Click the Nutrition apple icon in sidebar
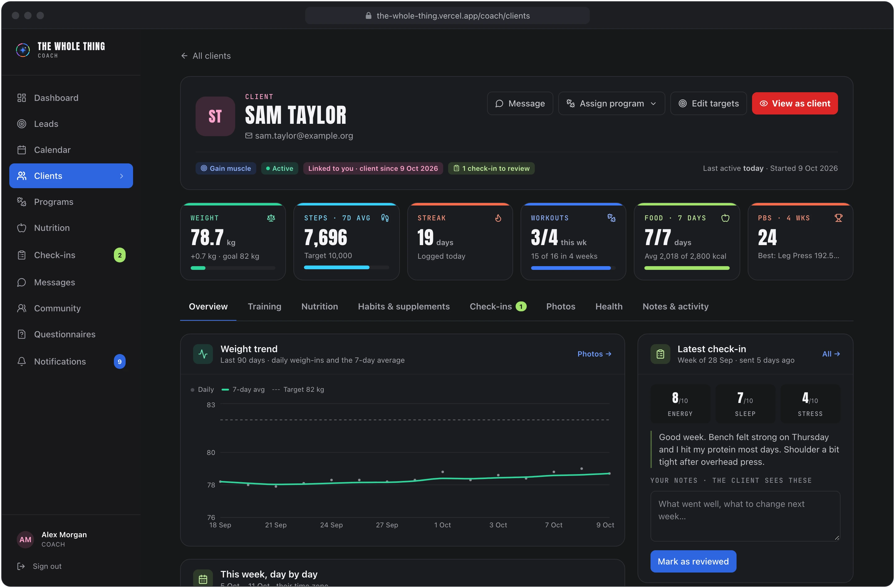Screen dimensions: 895x588 click(21, 228)
